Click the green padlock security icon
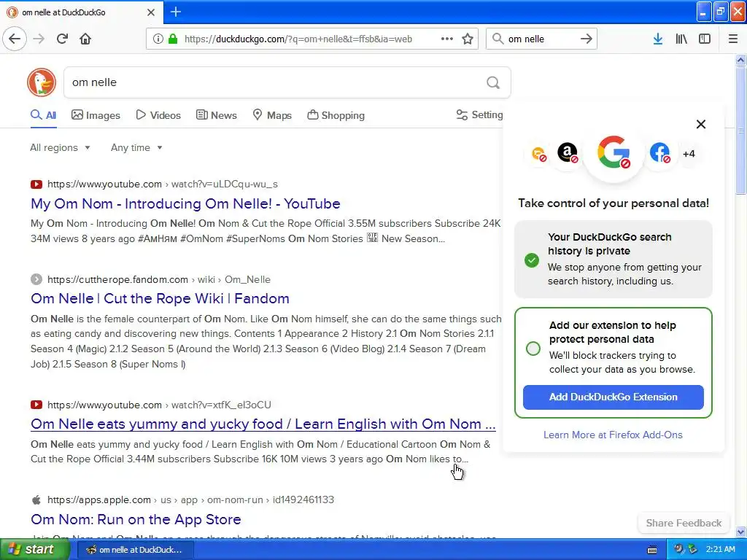Viewport: 747px width, 560px height. click(172, 39)
